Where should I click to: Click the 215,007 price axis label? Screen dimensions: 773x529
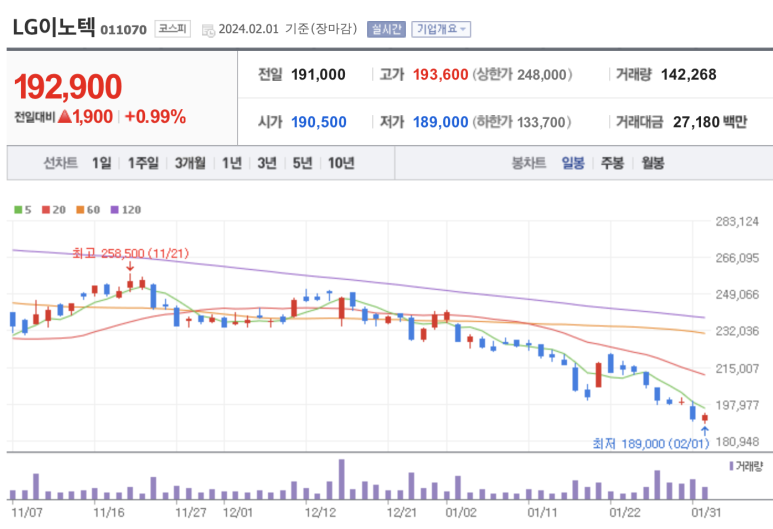[x=737, y=368]
